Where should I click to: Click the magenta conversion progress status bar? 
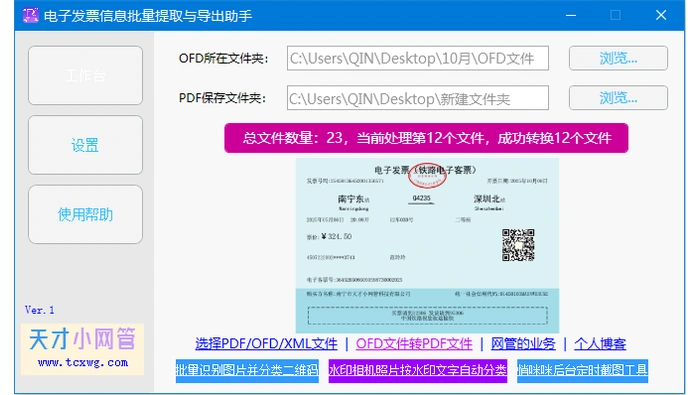(x=426, y=138)
